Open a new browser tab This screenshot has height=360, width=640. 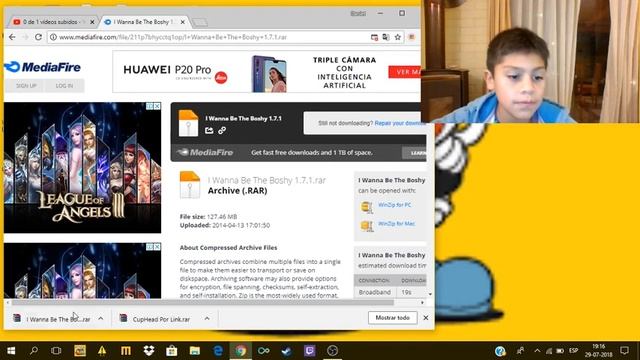pyautogui.click(x=200, y=22)
